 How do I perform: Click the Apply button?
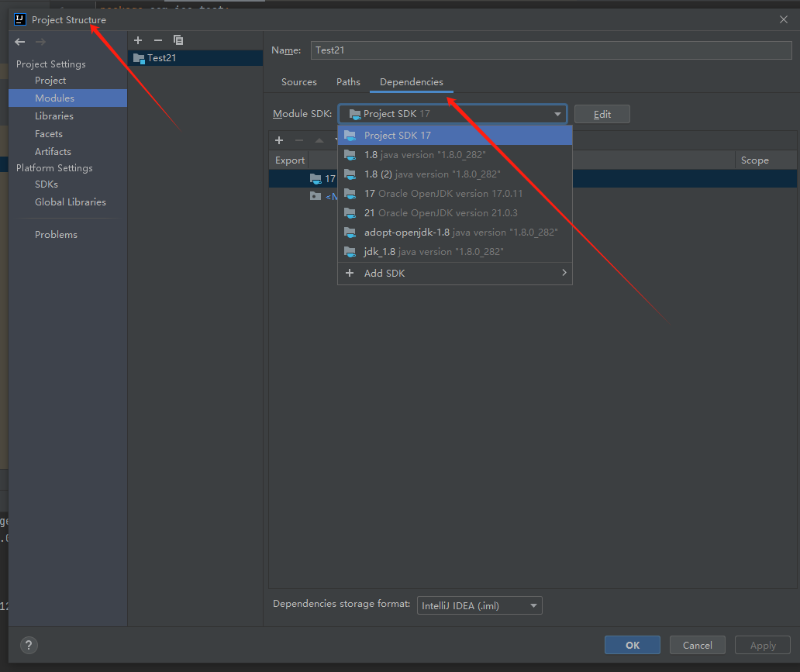[x=763, y=646]
